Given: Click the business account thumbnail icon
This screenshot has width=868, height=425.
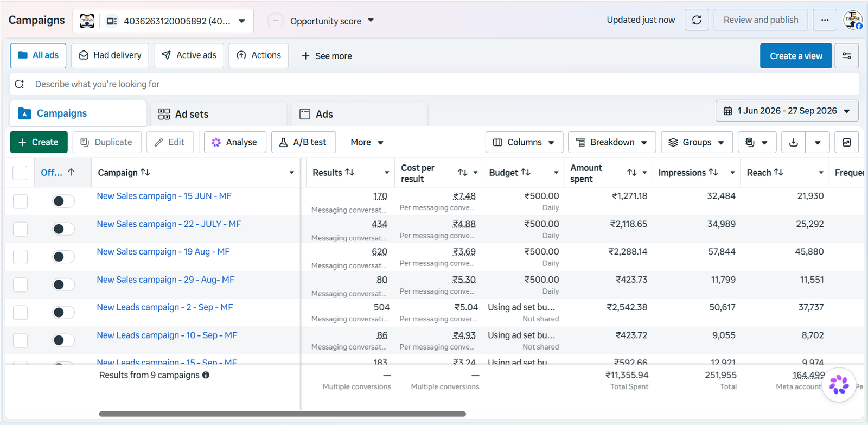Looking at the screenshot, I should pos(87,21).
